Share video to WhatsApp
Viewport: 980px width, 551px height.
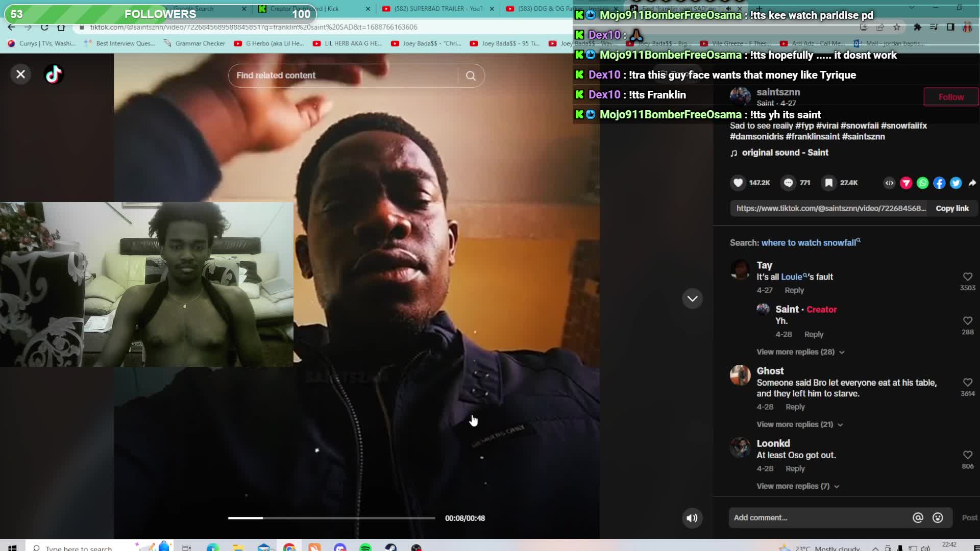922,183
